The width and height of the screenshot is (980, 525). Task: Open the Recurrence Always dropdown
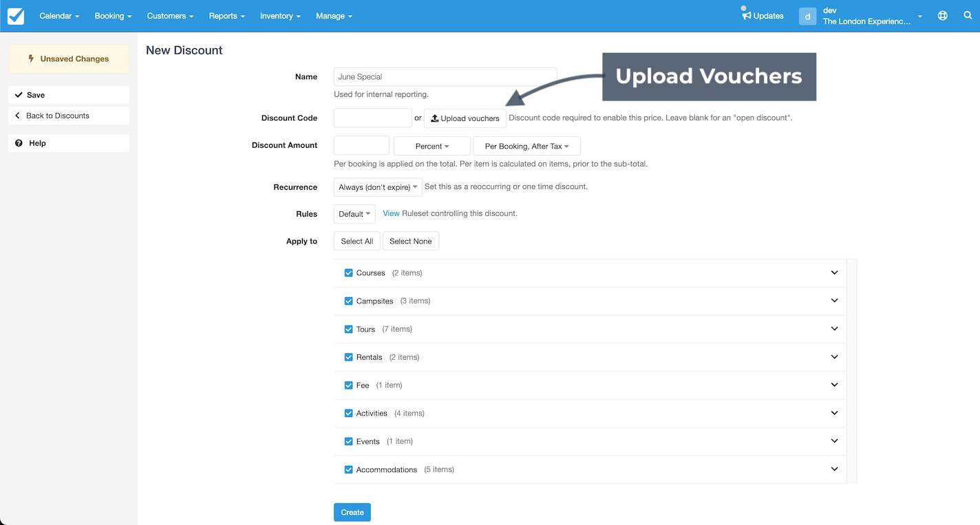378,187
